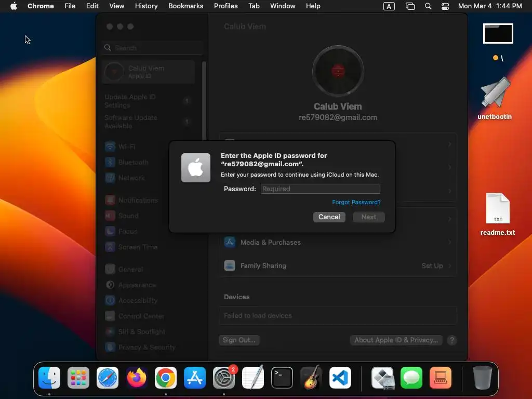Click System Settings icon in Dock
The image size is (532, 399).
(224, 377)
